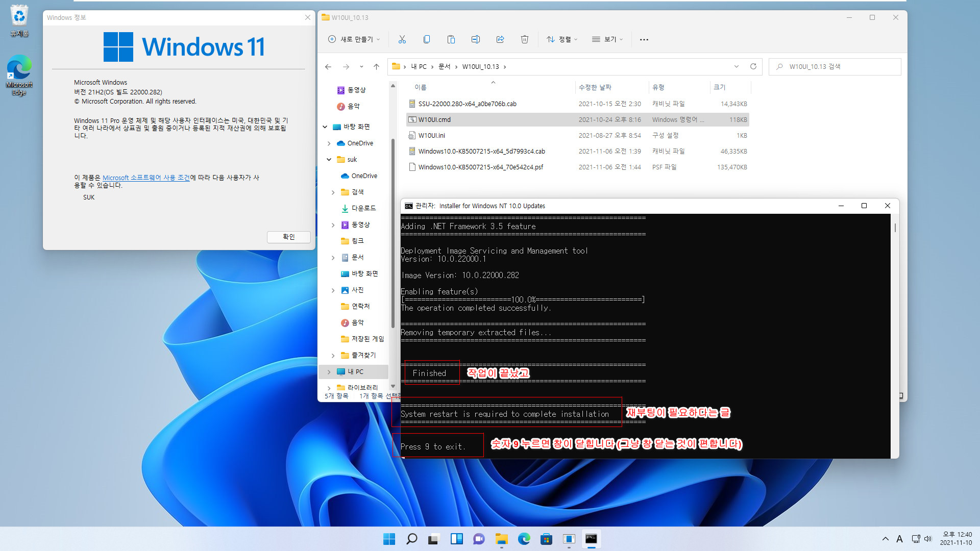
Task: Select 저장된 게임 folder in navigation pane
Action: 362,339
